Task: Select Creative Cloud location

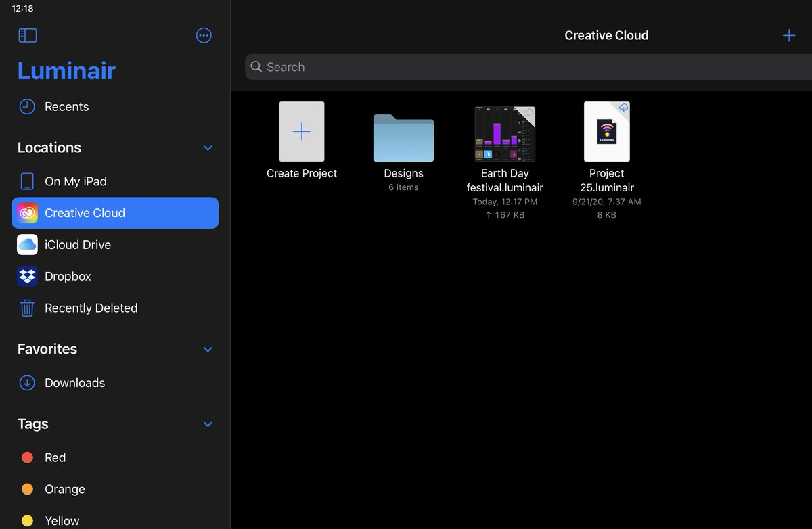Action: click(116, 213)
